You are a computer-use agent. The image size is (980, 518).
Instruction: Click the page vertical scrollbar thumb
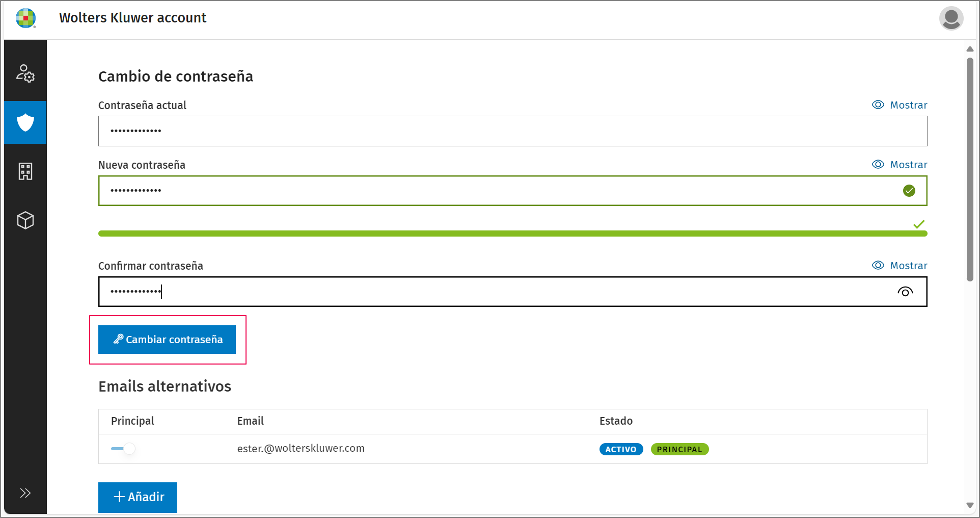[970, 169]
